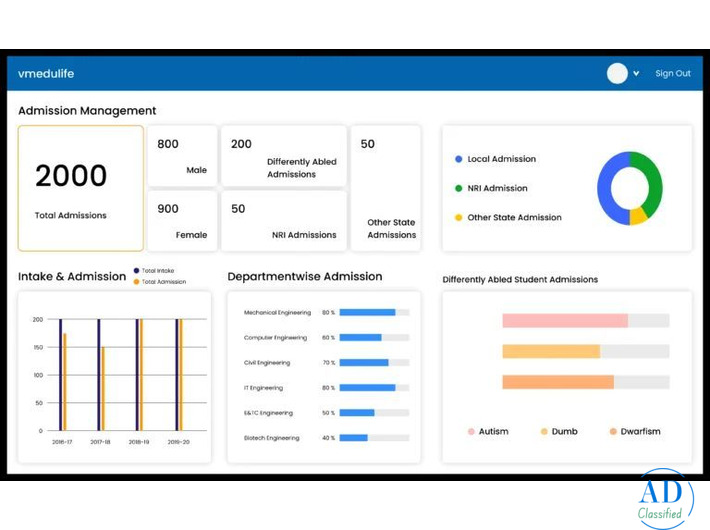Click the yellow Other State Admission legend dot
The height and width of the screenshot is (530, 710).
pos(458,217)
